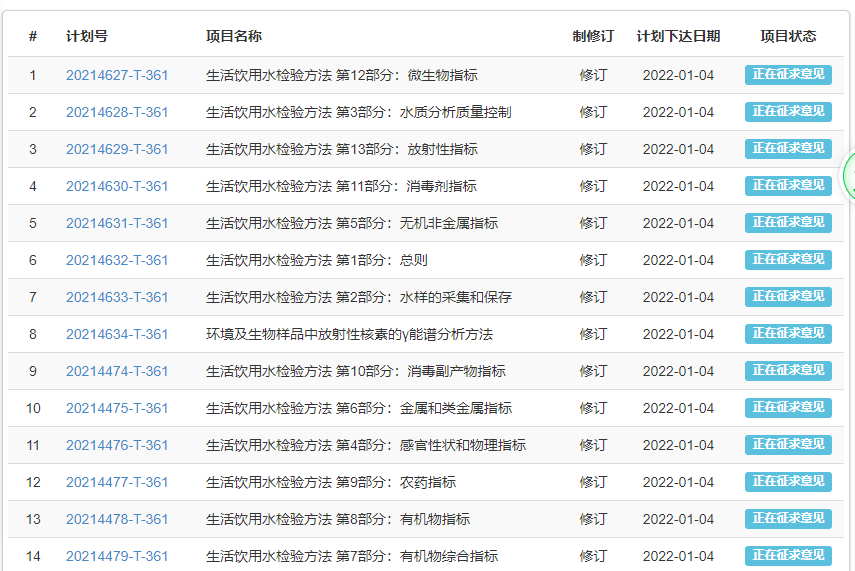Viewport: 855px width, 571px height.
Task: Open plan link 20214628-T-361
Action: coord(117,112)
